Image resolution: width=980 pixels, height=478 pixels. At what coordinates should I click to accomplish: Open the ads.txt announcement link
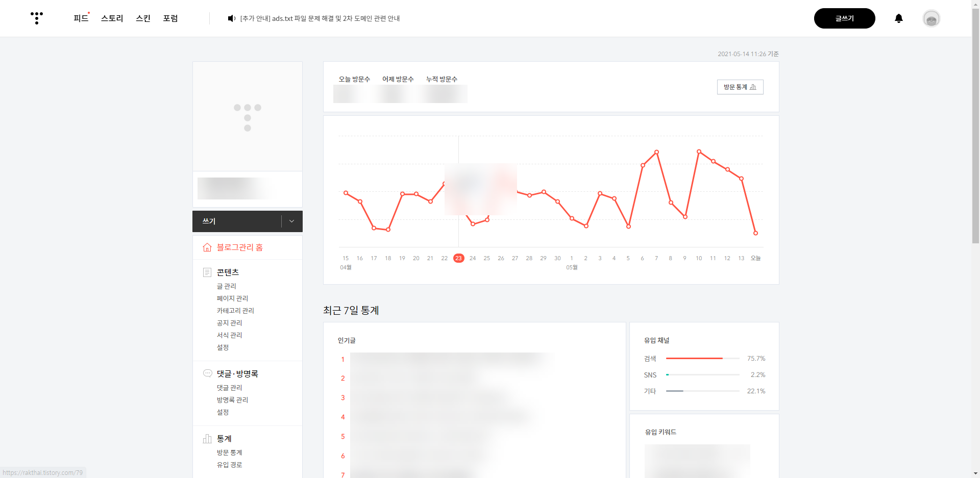point(320,18)
